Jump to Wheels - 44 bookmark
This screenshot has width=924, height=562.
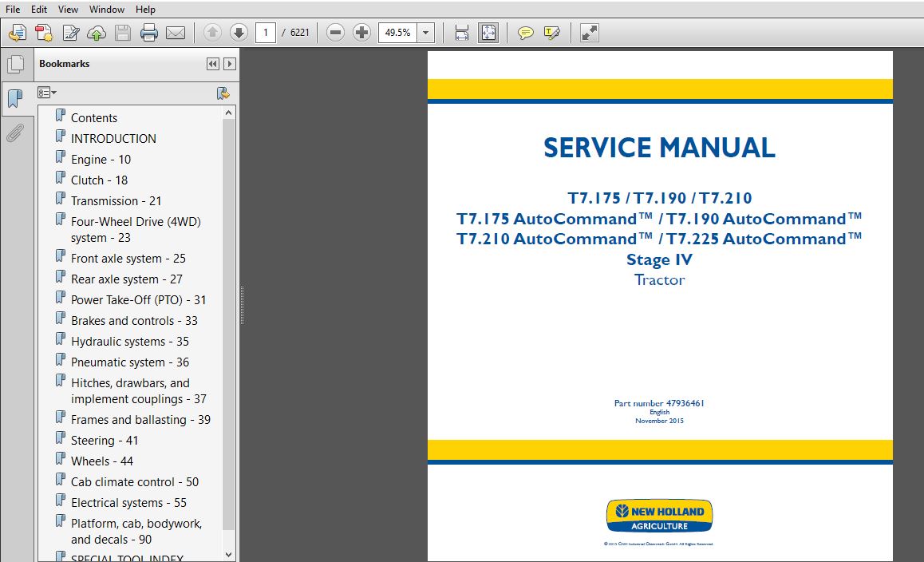[x=102, y=461]
